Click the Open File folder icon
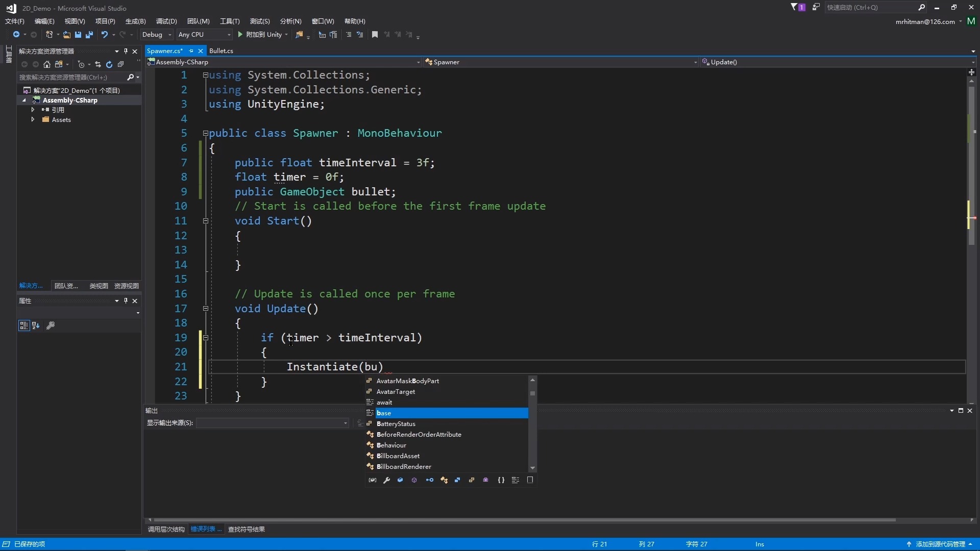The image size is (980, 551). 67,35
